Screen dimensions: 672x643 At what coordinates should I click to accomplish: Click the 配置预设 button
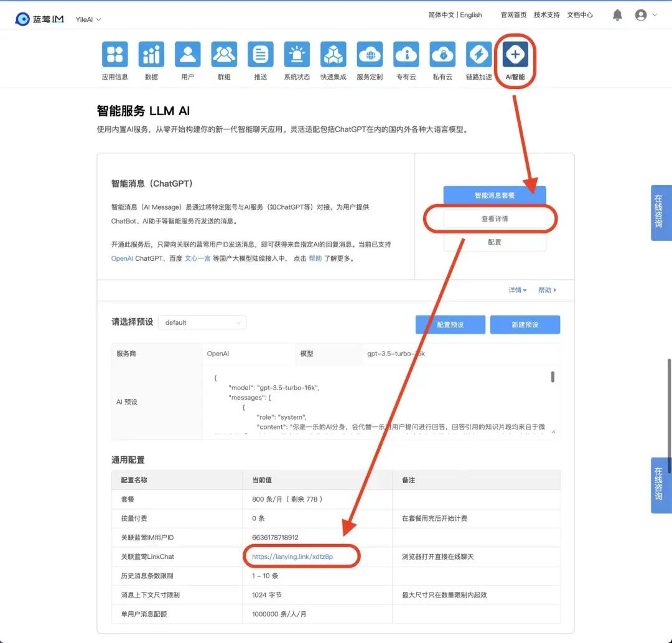[450, 324]
